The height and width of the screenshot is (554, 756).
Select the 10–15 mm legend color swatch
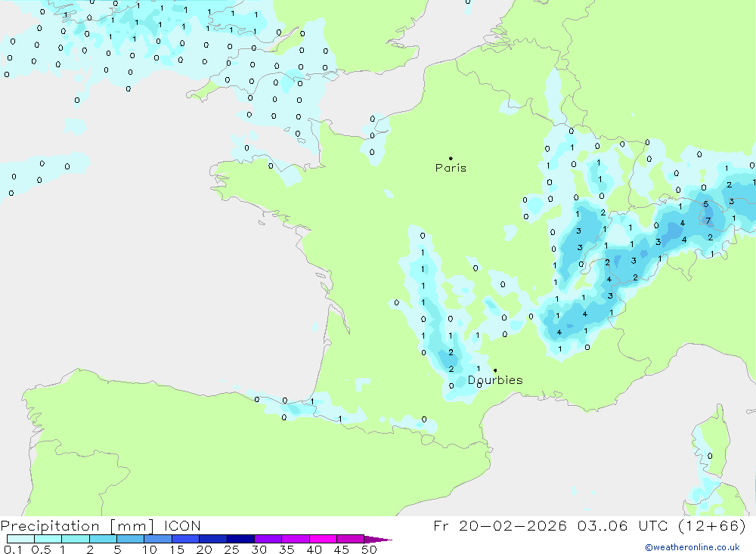158,539
